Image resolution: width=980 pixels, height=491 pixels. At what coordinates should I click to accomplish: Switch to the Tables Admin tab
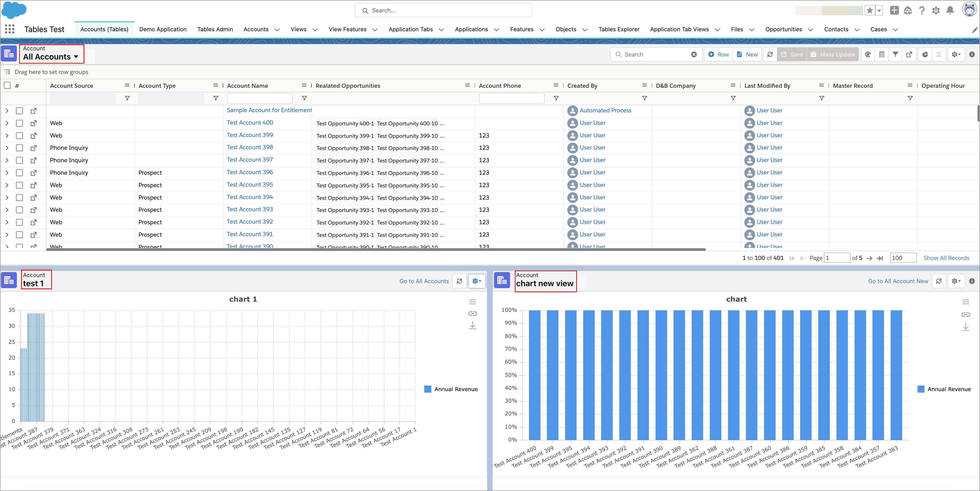tap(215, 29)
